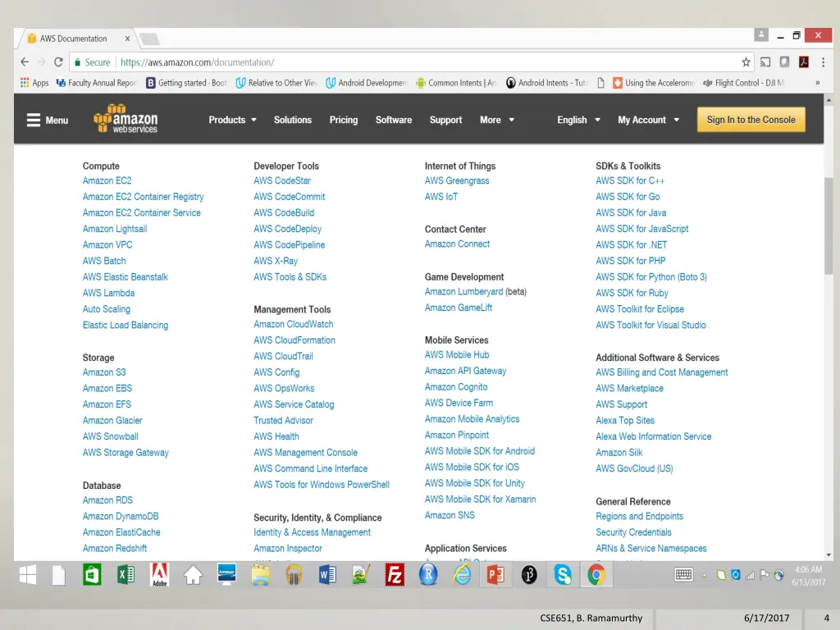
Task: Open the English language dropdown
Action: coord(578,120)
